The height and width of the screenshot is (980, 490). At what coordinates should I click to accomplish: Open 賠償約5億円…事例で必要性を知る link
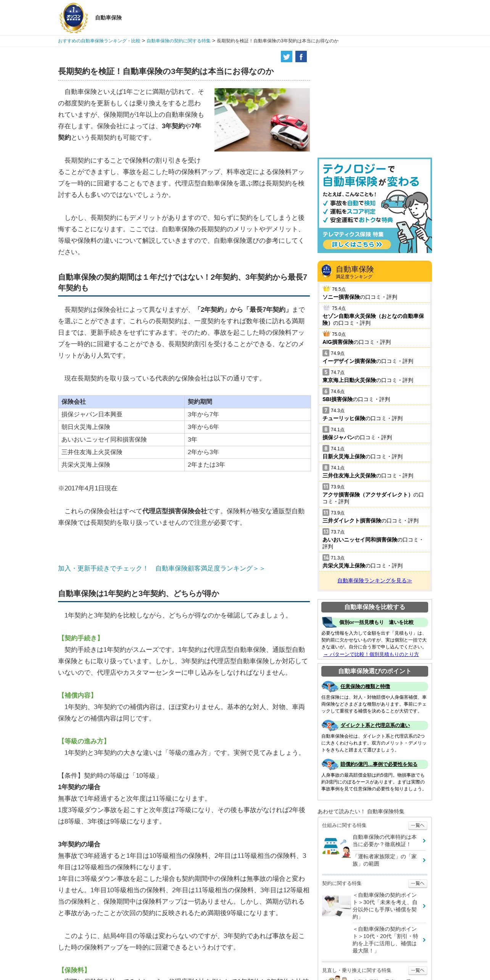point(379,764)
